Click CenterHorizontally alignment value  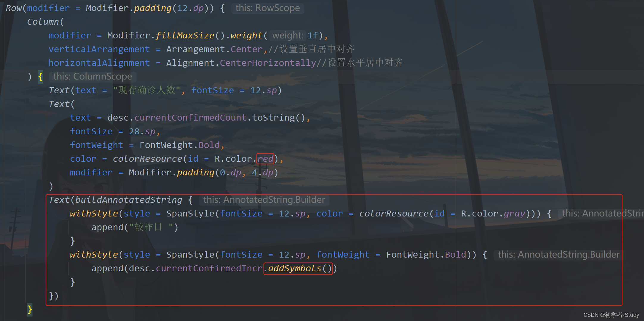tap(268, 63)
